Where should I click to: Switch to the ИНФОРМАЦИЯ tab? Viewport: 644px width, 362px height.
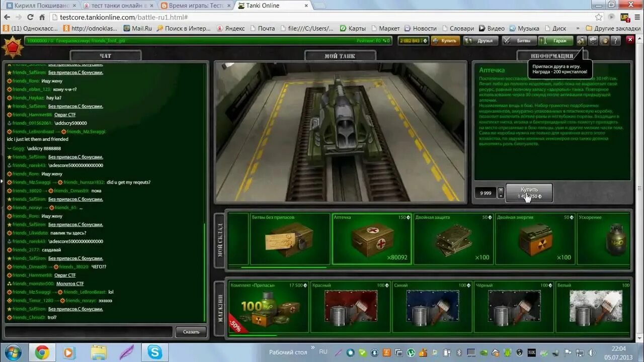pos(552,56)
